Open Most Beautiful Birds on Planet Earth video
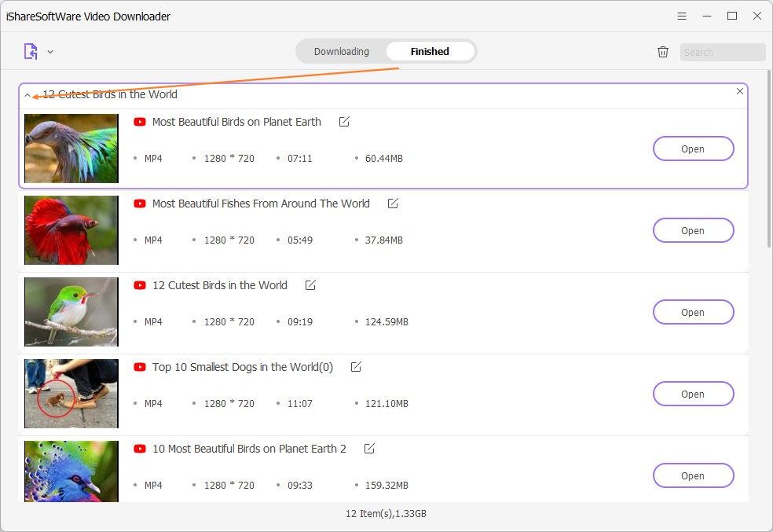The image size is (773, 532). click(693, 149)
